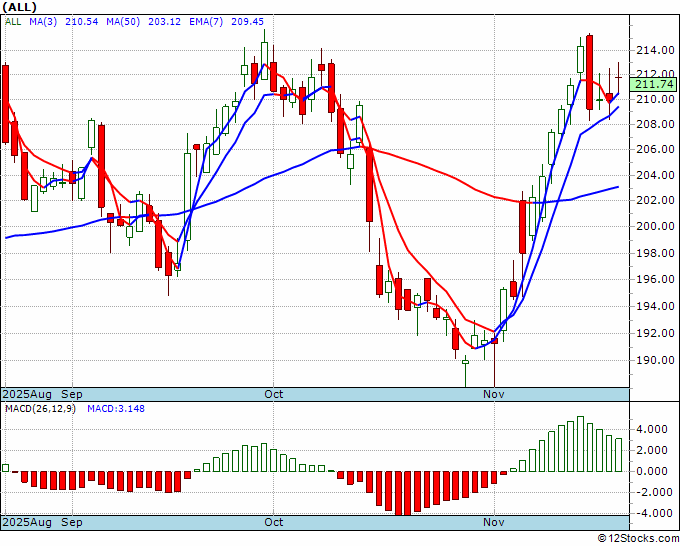Image resolution: width=680 pixels, height=546 pixels.
Task: Click the -4.000 MACD axis label
Action: click(653, 513)
